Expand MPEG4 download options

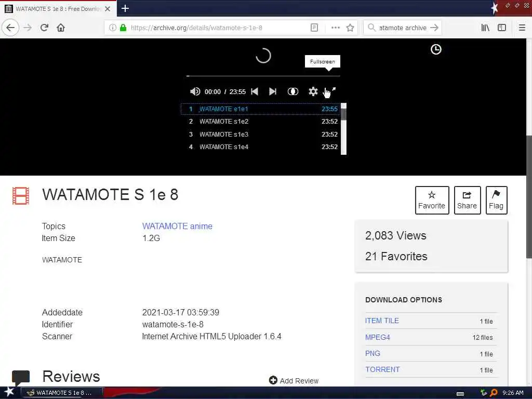(x=377, y=337)
